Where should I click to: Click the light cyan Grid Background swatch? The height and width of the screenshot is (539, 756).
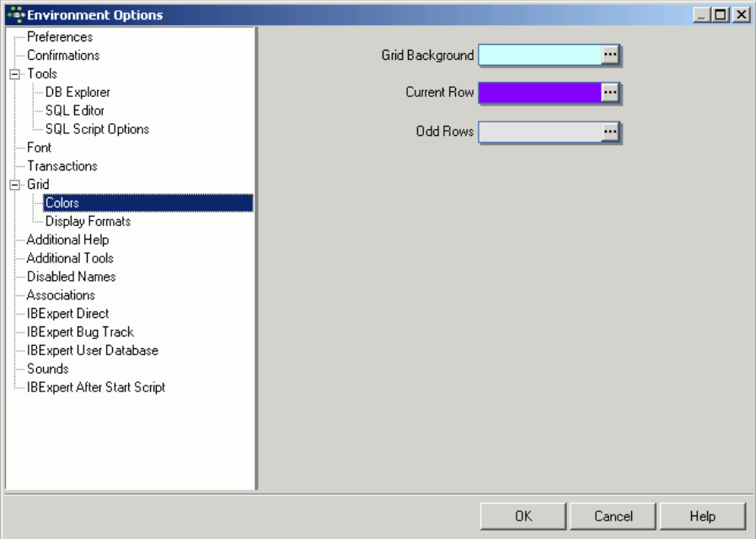(x=540, y=55)
